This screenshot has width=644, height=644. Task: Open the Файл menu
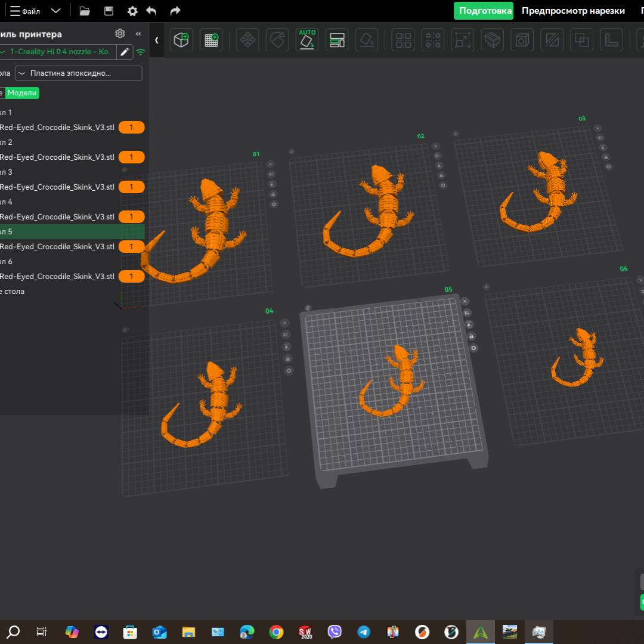(x=26, y=11)
